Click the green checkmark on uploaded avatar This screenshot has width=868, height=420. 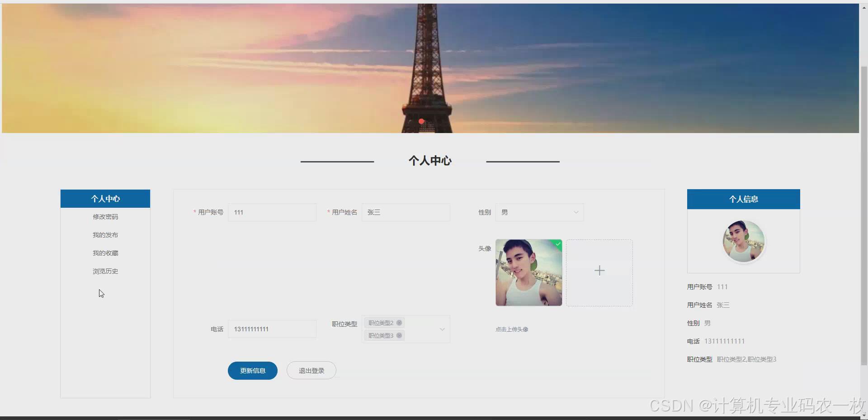click(x=558, y=243)
